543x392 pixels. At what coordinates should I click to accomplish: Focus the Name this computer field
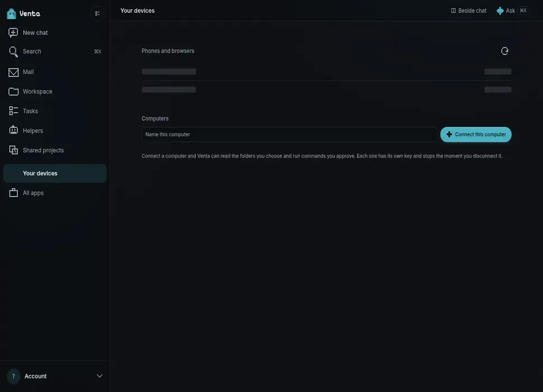[289, 134]
